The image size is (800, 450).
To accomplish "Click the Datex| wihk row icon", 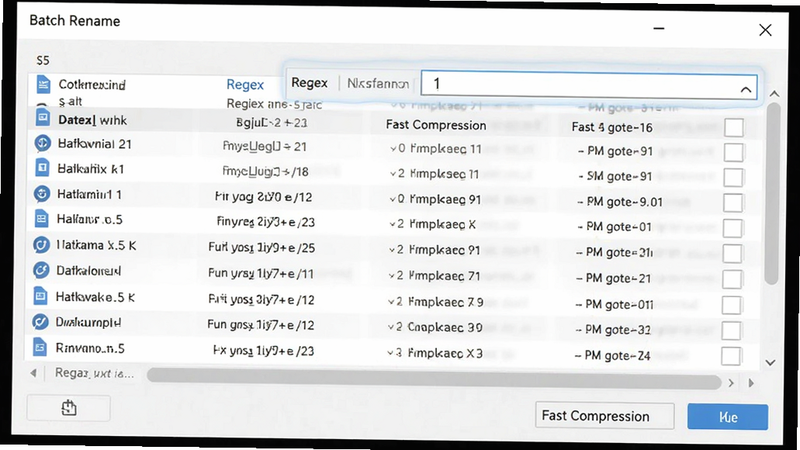I will 43,118.
